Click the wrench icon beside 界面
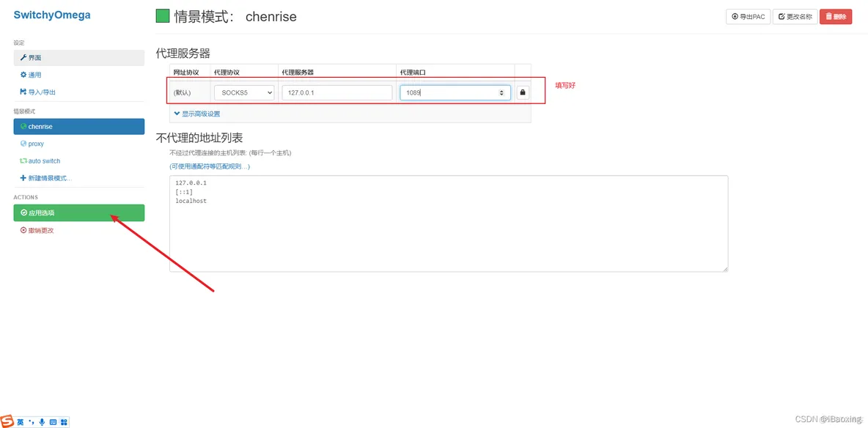The image size is (868, 428). click(23, 58)
